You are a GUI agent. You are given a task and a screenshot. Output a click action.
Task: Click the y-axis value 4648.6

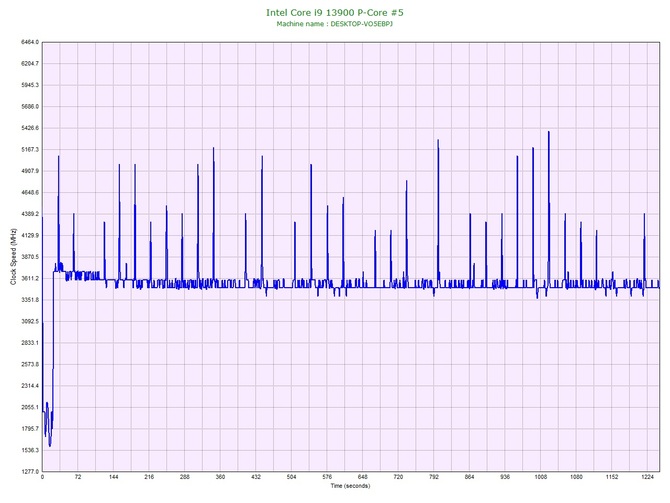(x=30, y=193)
